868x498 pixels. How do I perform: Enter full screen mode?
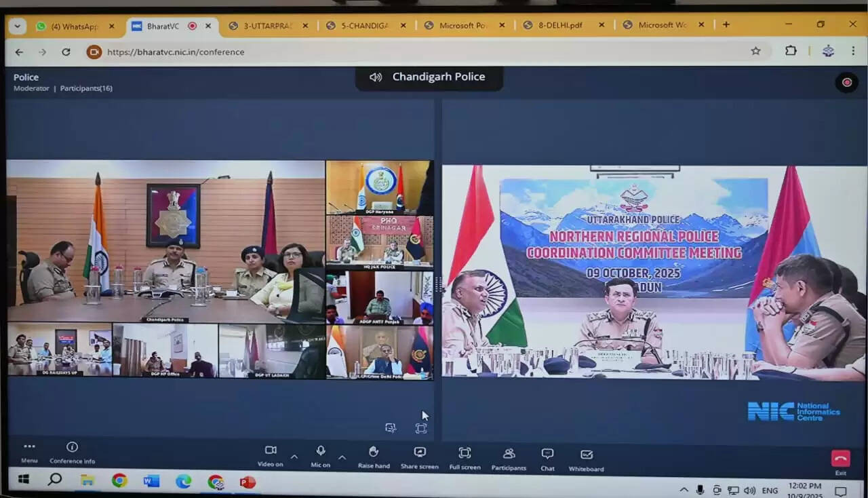(465, 455)
